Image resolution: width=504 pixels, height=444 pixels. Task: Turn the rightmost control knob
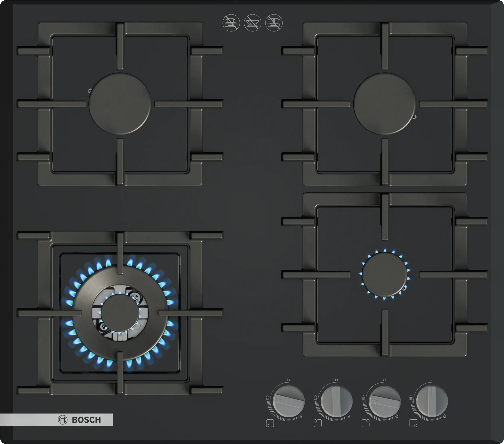(x=432, y=402)
